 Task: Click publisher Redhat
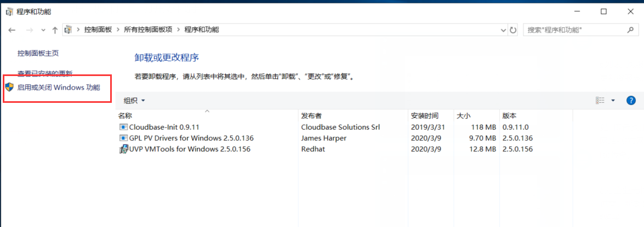tap(313, 149)
